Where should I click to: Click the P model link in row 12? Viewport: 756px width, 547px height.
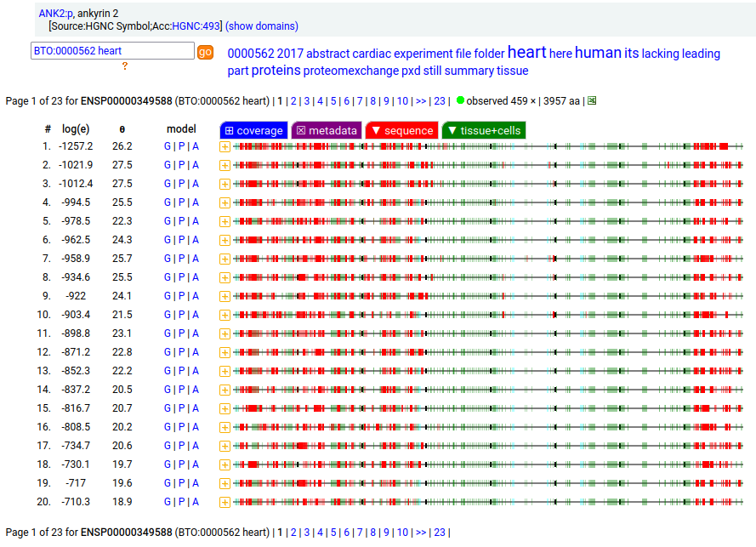(181, 352)
